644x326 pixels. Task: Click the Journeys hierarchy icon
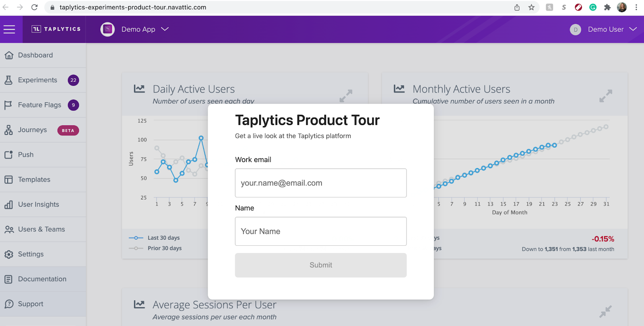pyautogui.click(x=8, y=130)
